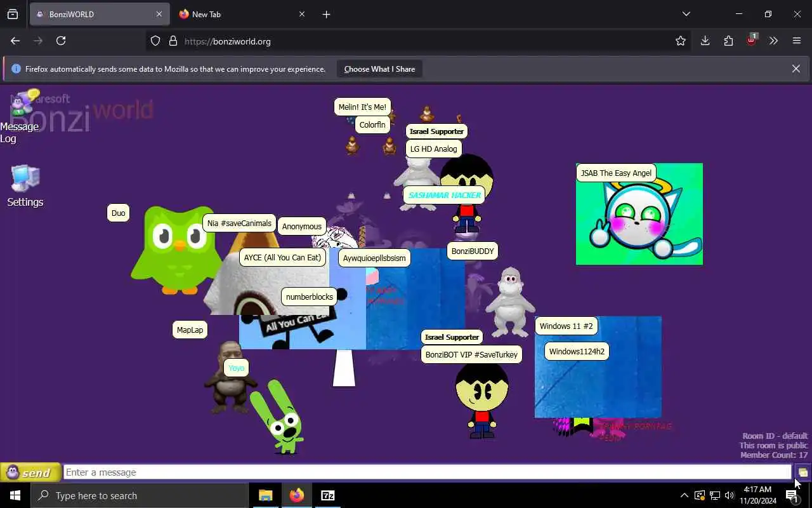This screenshot has width=812, height=508.
Task: Click the Windows taskbar search box
Action: click(x=140, y=495)
